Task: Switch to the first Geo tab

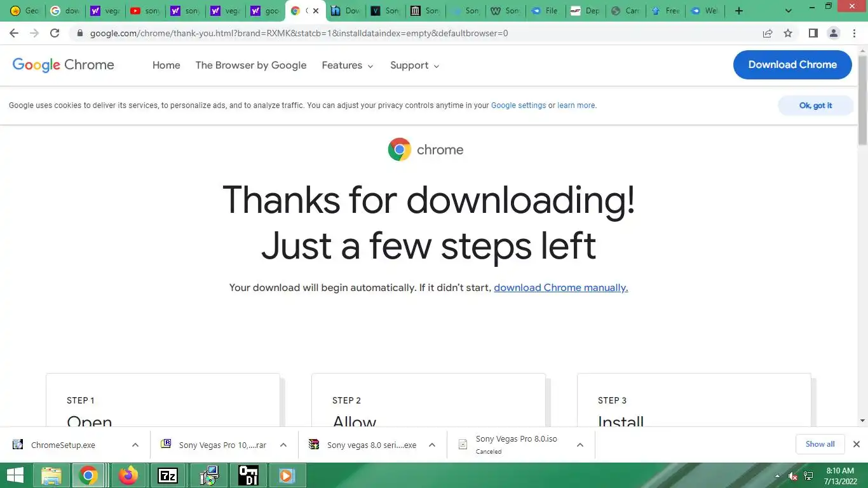Action: [25, 11]
